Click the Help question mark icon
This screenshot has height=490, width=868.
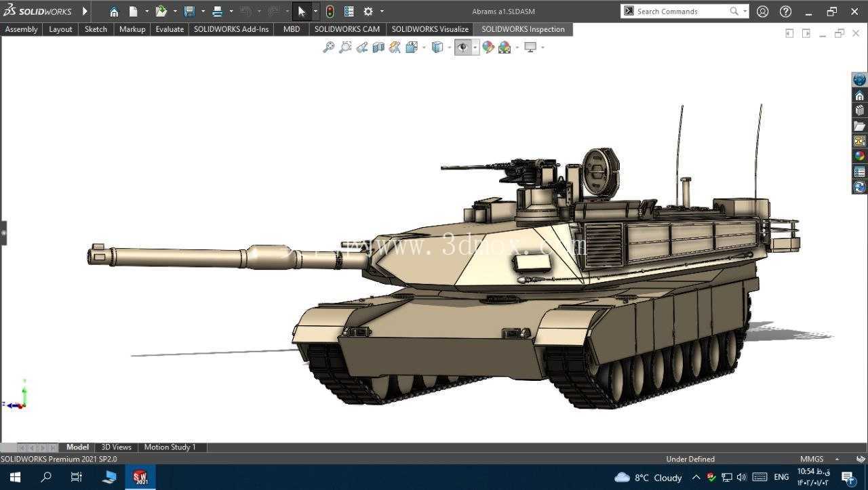pyautogui.click(x=785, y=12)
